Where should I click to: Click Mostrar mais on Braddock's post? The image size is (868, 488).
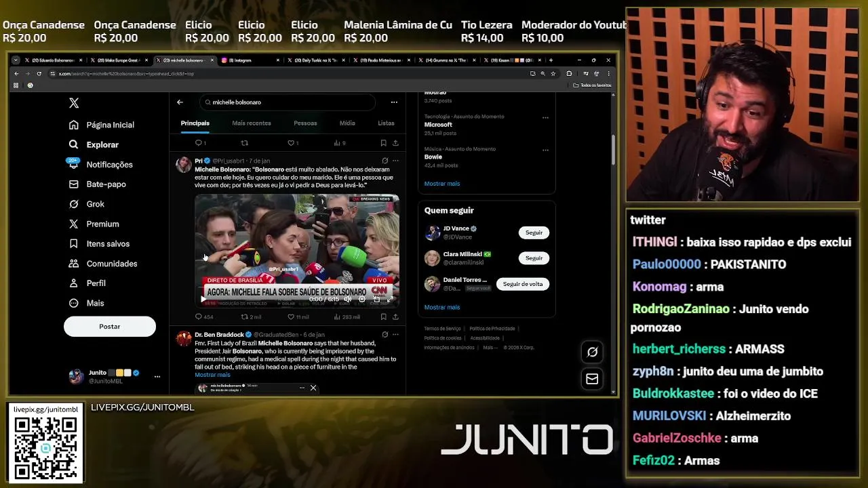click(x=212, y=375)
